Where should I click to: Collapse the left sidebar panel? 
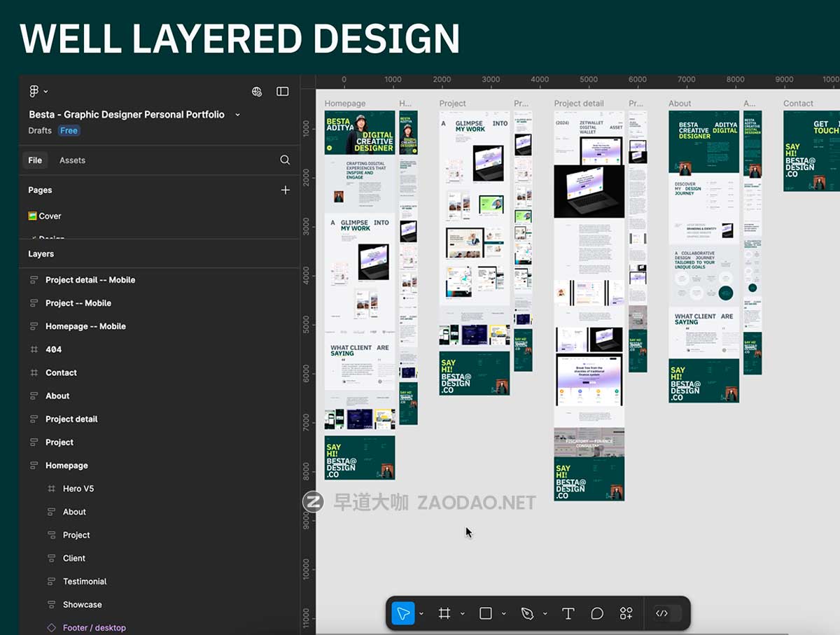click(x=283, y=91)
